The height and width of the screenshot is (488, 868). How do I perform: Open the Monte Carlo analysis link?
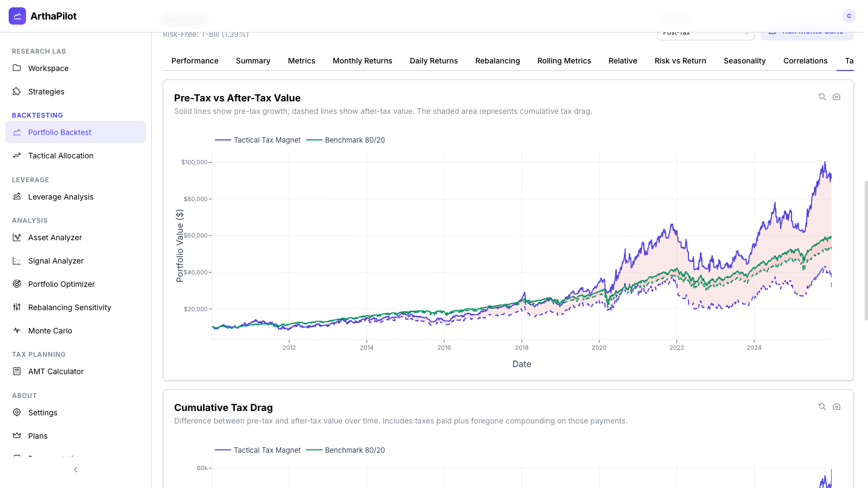point(50,331)
